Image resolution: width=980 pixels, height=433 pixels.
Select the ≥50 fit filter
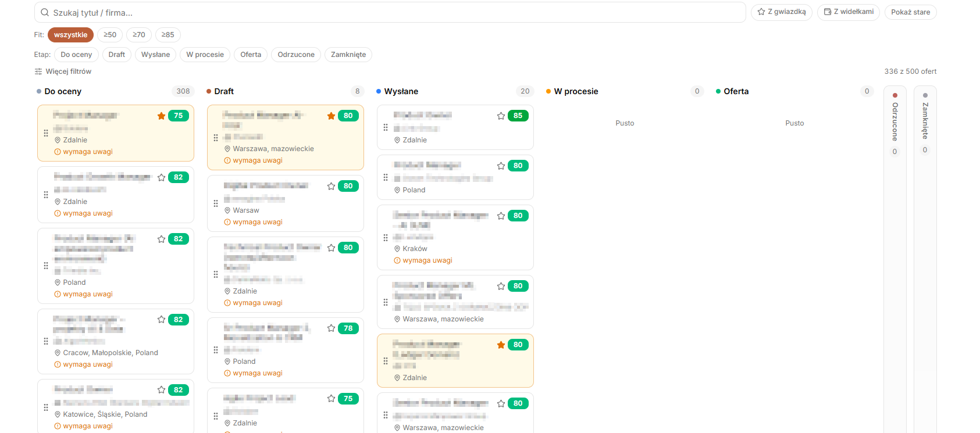[x=110, y=35]
